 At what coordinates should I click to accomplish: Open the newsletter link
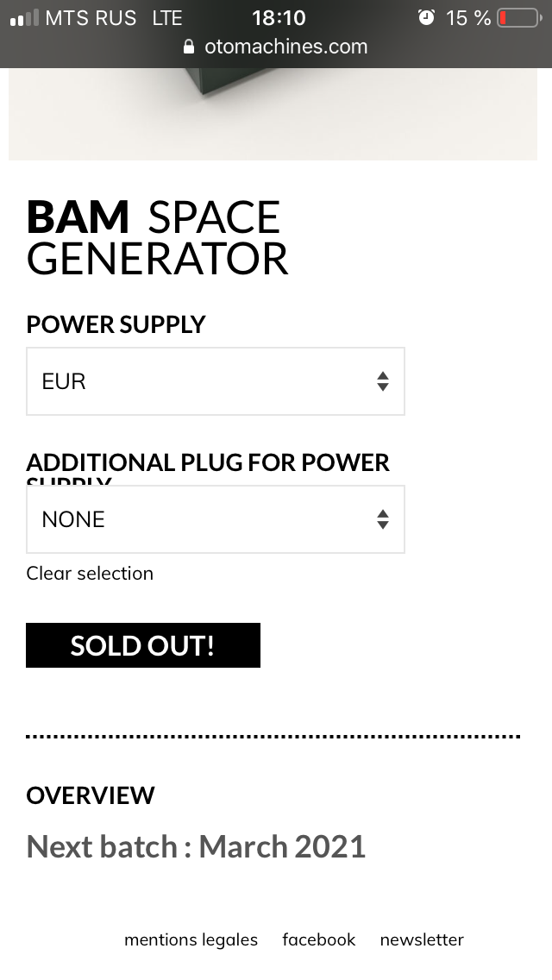(x=422, y=939)
